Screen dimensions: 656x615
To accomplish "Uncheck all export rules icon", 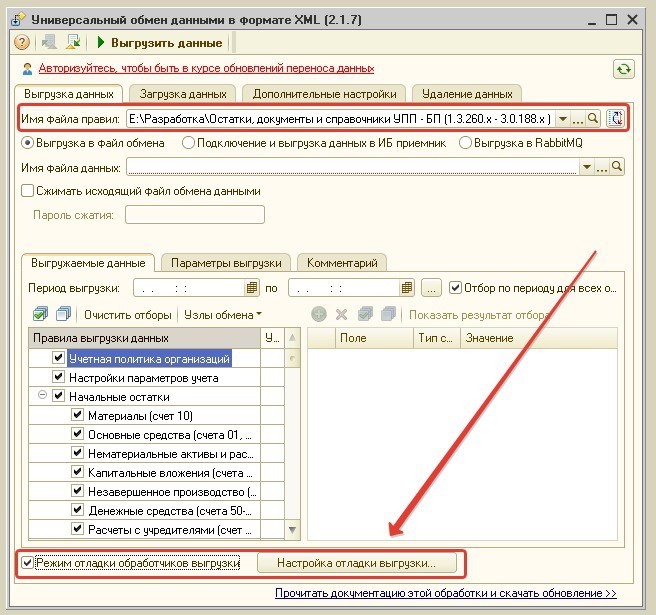I will [x=63, y=314].
